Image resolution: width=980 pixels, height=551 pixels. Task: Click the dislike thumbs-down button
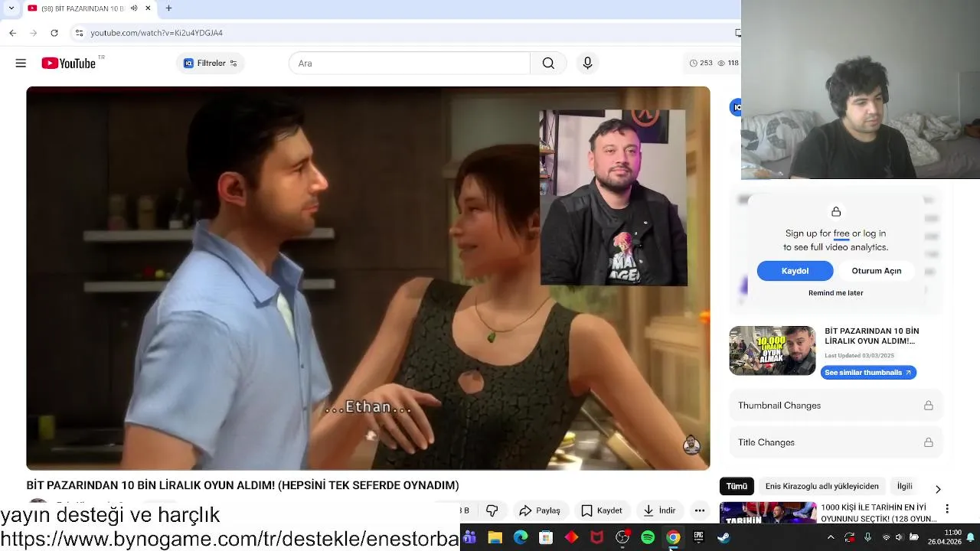492,510
